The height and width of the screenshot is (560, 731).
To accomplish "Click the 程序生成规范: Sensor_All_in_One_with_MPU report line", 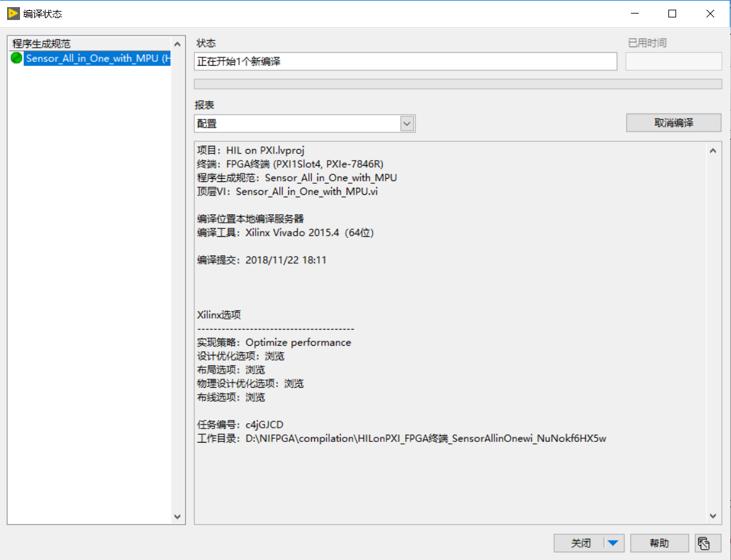I will tap(297, 177).
